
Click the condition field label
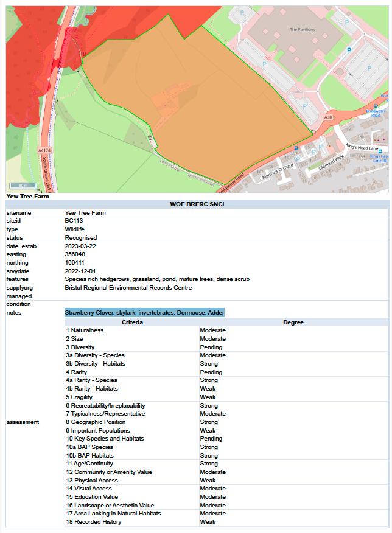18,304
